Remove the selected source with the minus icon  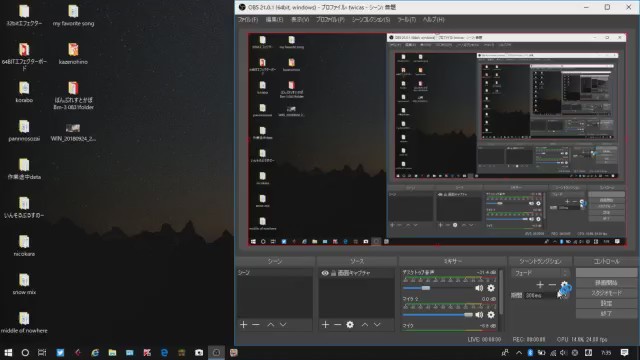338,324
